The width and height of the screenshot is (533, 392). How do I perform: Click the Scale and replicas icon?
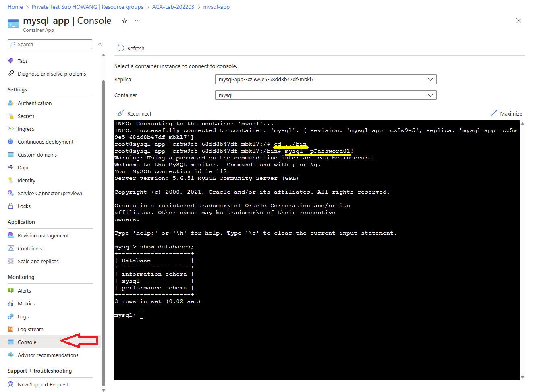coord(11,261)
